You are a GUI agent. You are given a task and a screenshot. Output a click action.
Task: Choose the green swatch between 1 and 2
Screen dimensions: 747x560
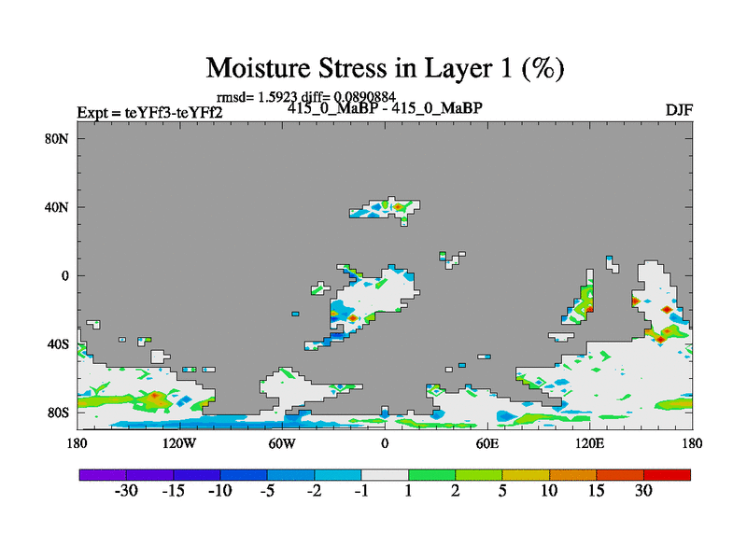click(431, 474)
